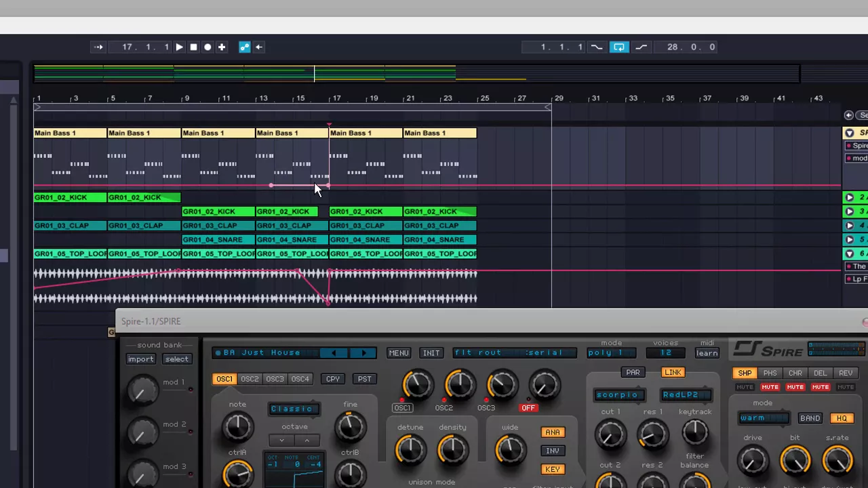The height and width of the screenshot is (488, 868).
Task: Select the first GR01_04_SNARE clip
Action: 218,239
